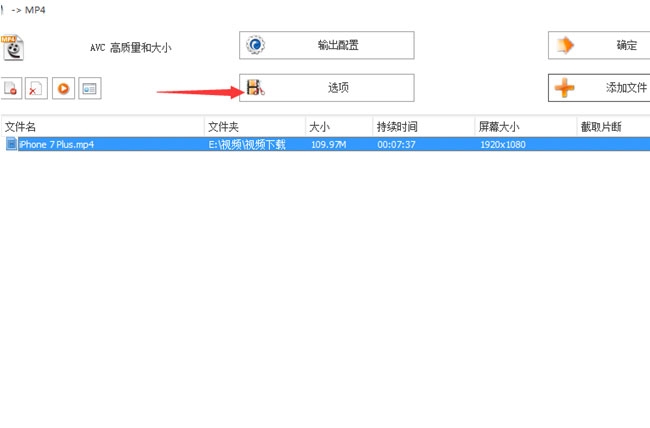650x428 pixels.
Task: Play the selected file with orange play icon
Action: tap(63, 88)
